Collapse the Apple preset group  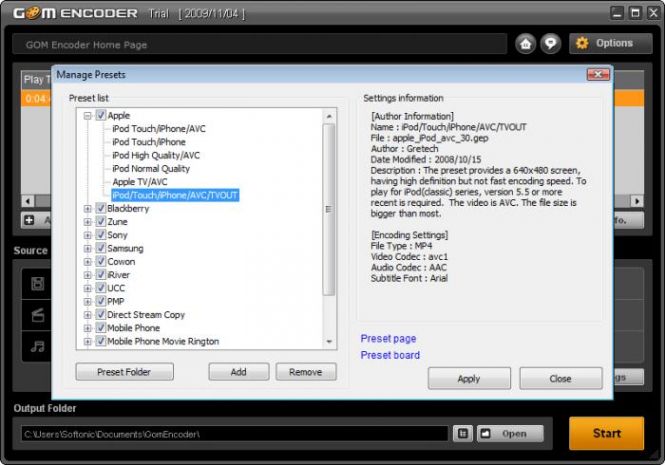[88, 115]
